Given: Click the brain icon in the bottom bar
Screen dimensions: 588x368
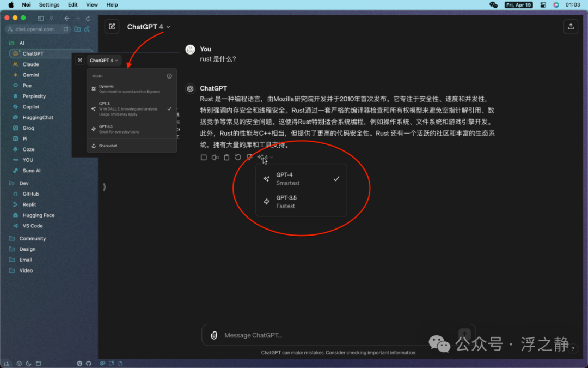Looking at the screenshot, I should (x=102, y=364).
